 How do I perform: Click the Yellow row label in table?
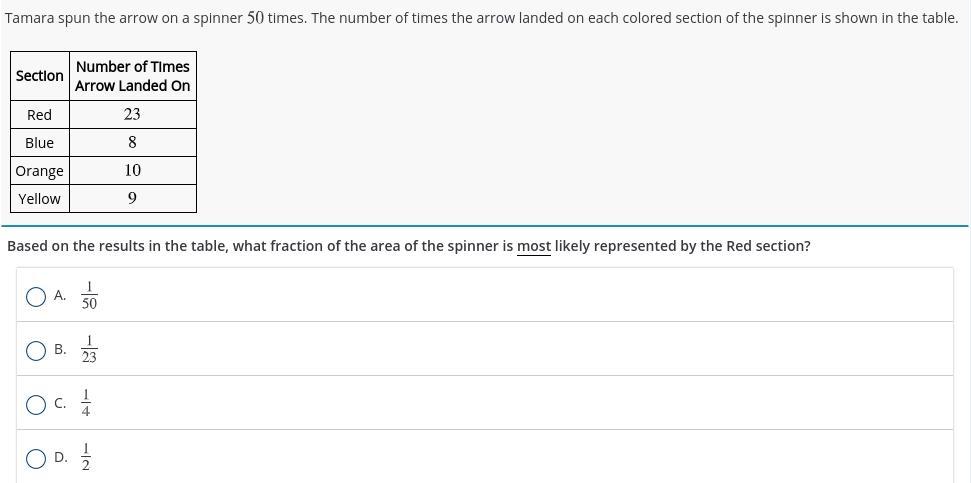pyautogui.click(x=40, y=199)
